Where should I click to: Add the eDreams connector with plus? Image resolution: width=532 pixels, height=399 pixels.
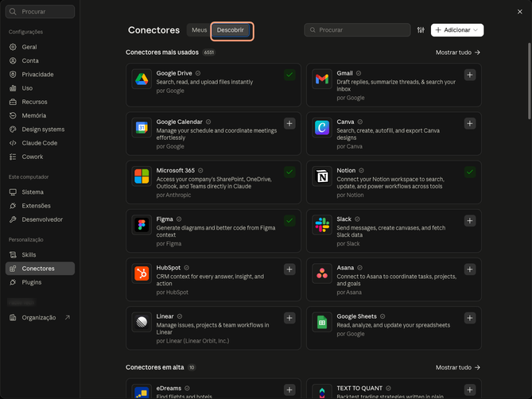pos(289,389)
